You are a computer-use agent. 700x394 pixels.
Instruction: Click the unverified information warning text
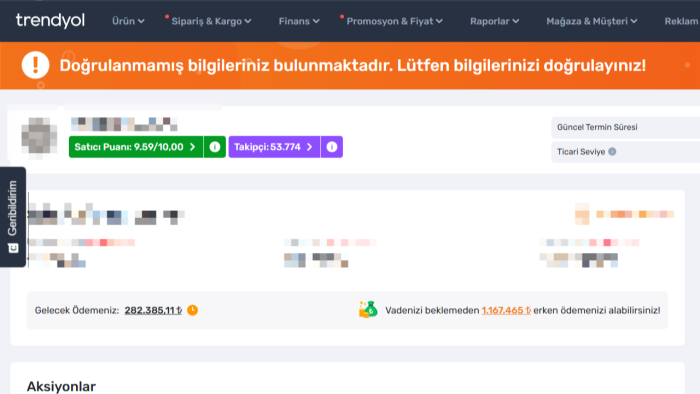click(353, 66)
